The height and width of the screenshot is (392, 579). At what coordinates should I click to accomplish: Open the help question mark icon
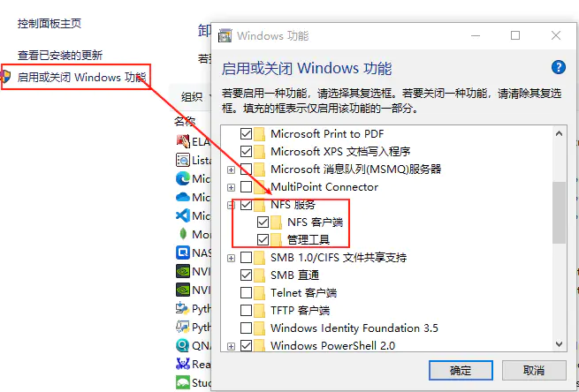[559, 67]
